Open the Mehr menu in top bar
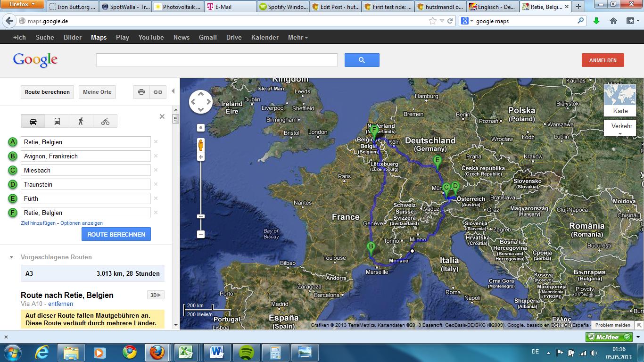This screenshot has height=362, width=644. click(x=297, y=37)
